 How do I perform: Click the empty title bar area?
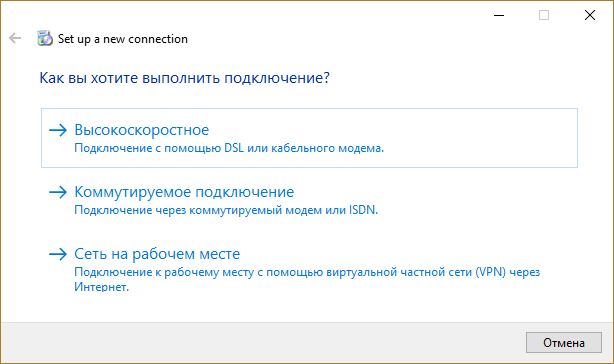click(313, 15)
